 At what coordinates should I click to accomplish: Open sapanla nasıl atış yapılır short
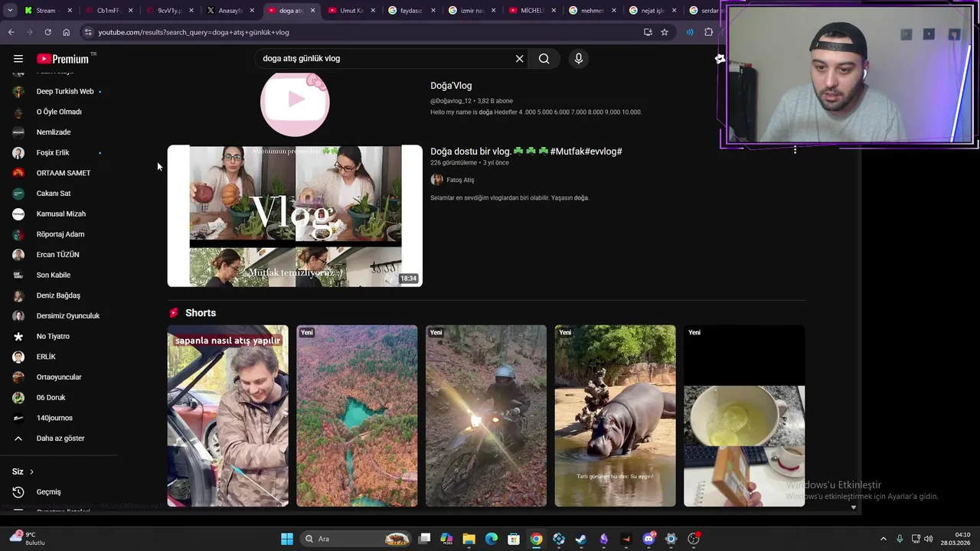pyautogui.click(x=228, y=416)
